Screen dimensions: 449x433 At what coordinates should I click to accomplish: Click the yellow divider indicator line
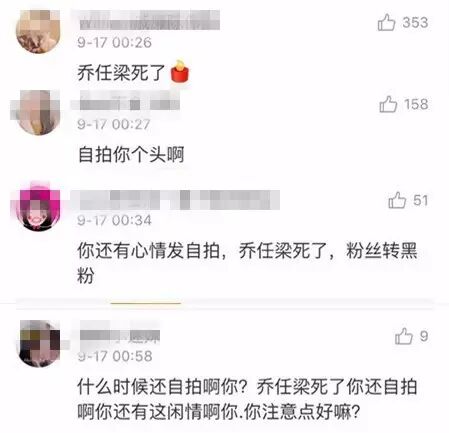point(146,303)
